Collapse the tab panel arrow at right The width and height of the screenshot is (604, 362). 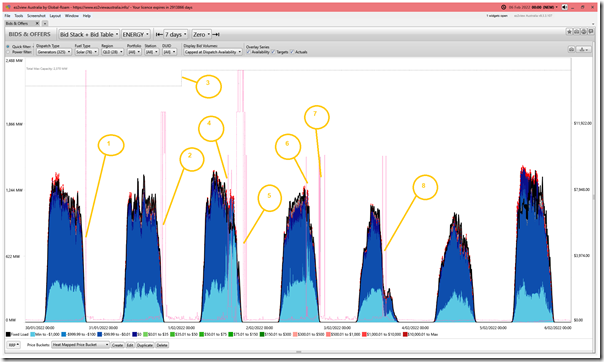[x=593, y=23]
